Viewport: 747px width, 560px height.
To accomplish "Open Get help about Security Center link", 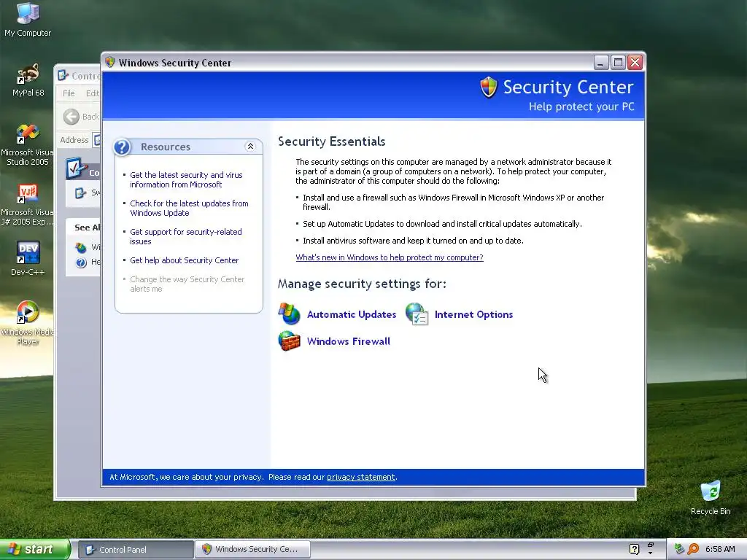I will tap(185, 260).
